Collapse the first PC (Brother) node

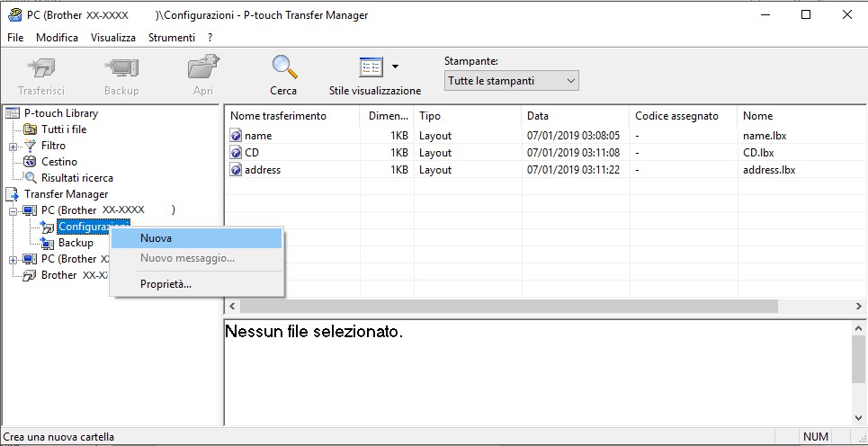13,210
